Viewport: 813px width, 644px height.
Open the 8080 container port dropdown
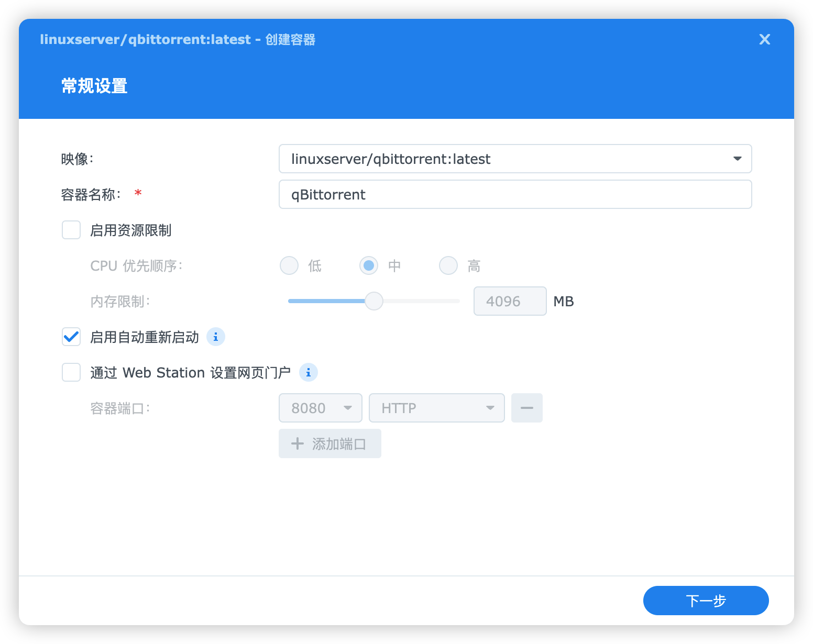point(320,408)
